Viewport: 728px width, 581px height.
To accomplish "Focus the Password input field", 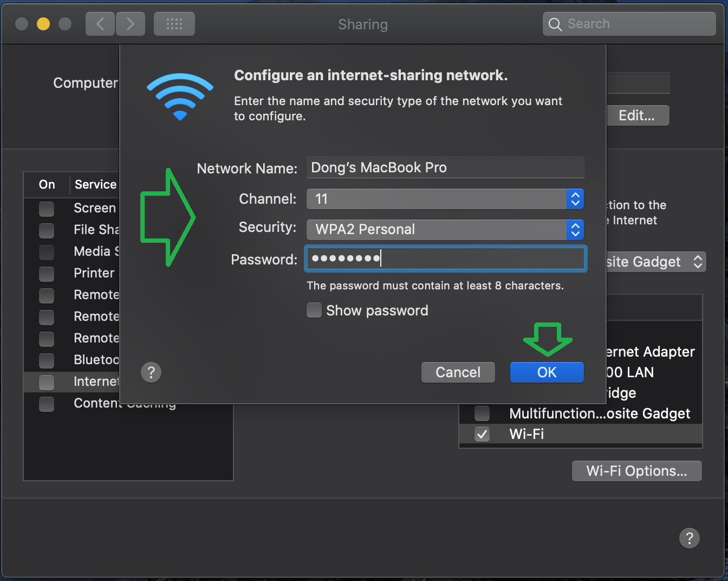I will [445, 259].
